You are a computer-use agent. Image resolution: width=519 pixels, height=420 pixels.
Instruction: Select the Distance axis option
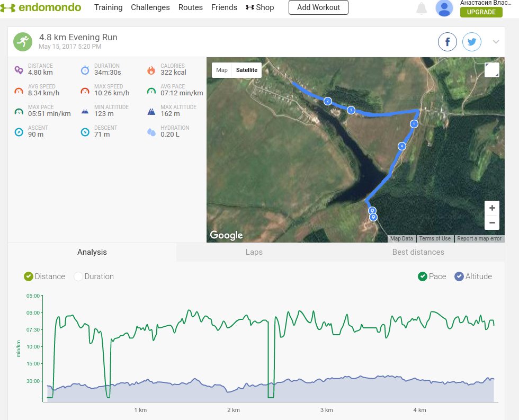click(x=29, y=276)
